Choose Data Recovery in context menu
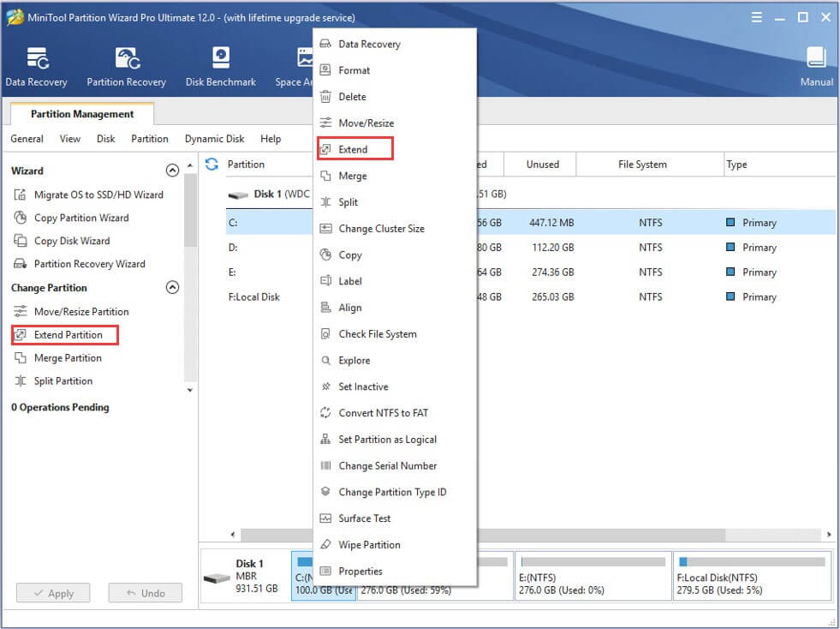This screenshot has width=840, height=629. [x=395, y=44]
